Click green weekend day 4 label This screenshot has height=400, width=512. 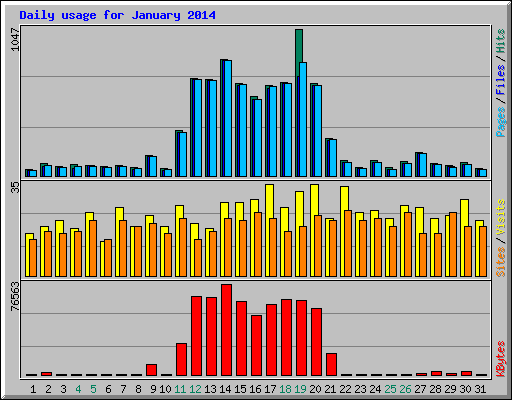(78, 389)
